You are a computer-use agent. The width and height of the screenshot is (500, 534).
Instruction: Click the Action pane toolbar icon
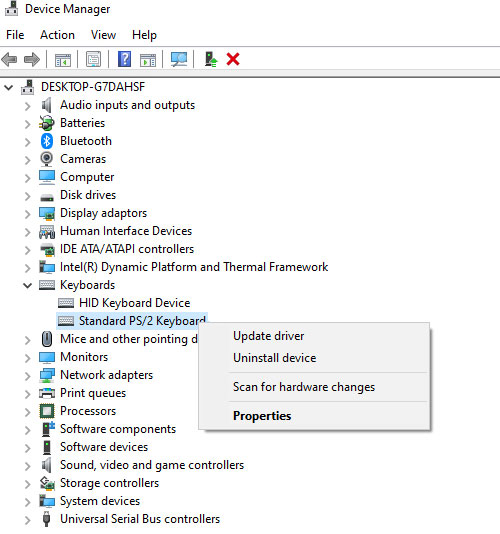click(x=148, y=60)
